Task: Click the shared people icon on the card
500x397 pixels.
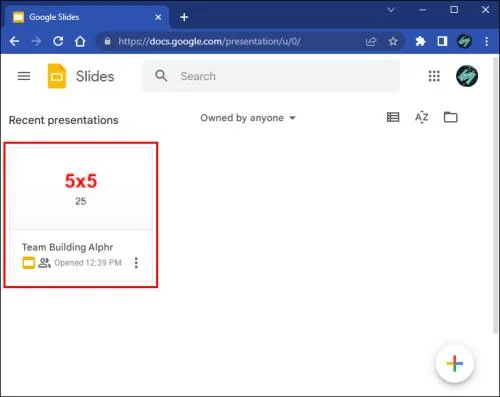Action: (44, 263)
